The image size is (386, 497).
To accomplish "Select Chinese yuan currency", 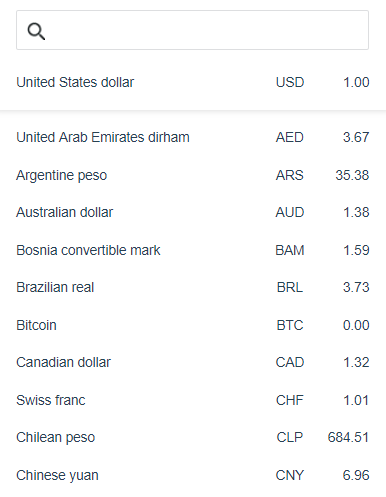I will 193,475.
